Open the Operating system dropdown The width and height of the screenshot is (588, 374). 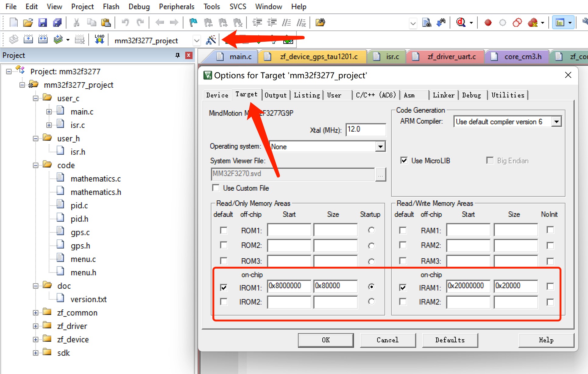(380, 146)
